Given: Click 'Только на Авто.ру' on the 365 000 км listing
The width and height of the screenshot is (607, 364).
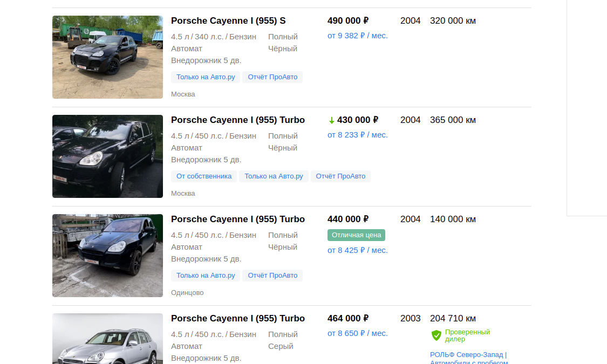Looking at the screenshot, I should pyautogui.click(x=274, y=176).
